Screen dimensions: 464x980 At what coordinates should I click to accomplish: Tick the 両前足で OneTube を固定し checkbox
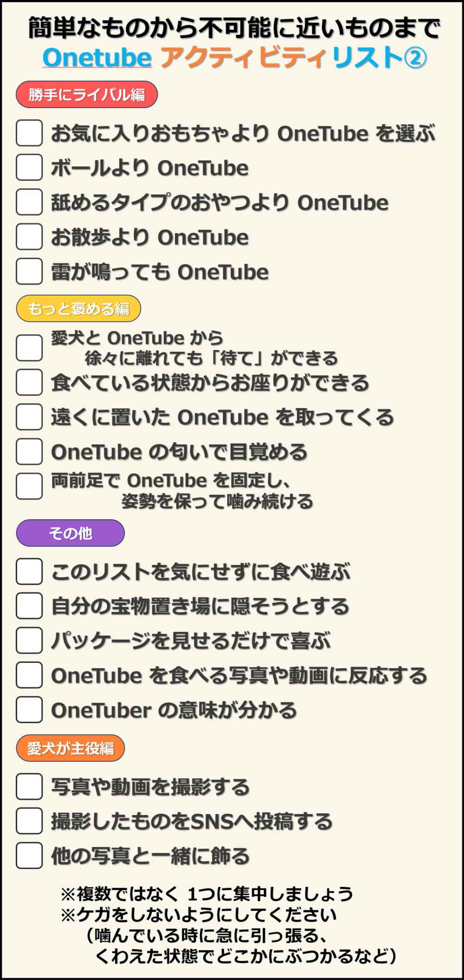pyautogui.click(x=29, y=486)
